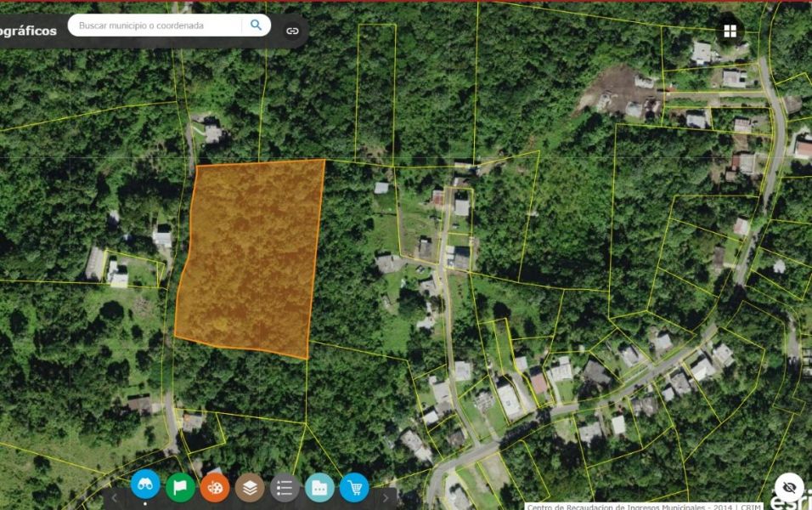This screenshot has width=812, height=510.
Task: Open the basemap gallery grid icon
Action: point(730,31)
